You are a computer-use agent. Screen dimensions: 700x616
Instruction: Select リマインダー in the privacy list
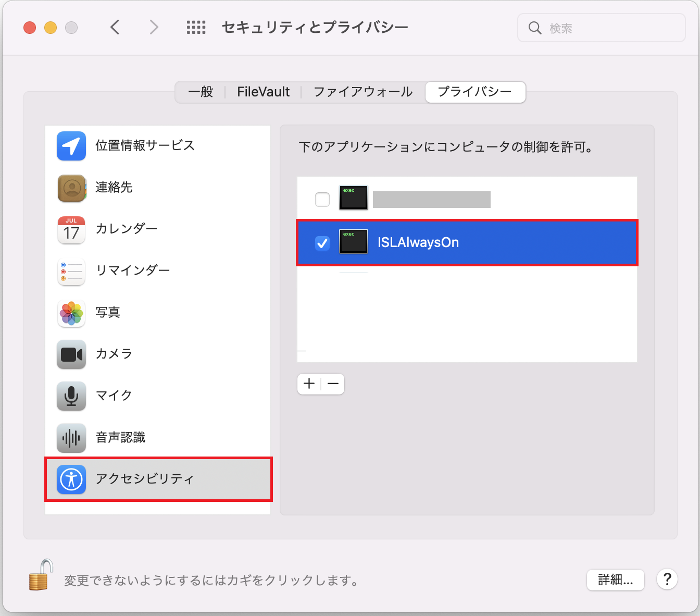coord(158,271)
